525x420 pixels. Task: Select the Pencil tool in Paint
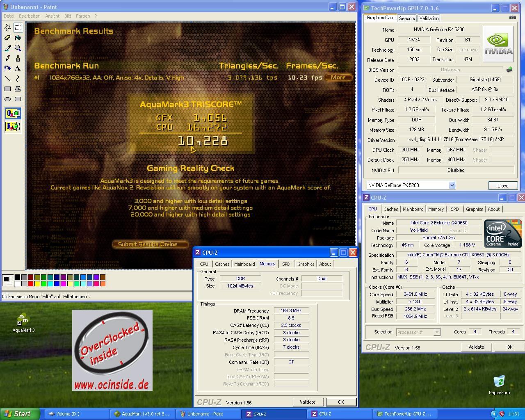pyautogui.click(x=8, y=58)
